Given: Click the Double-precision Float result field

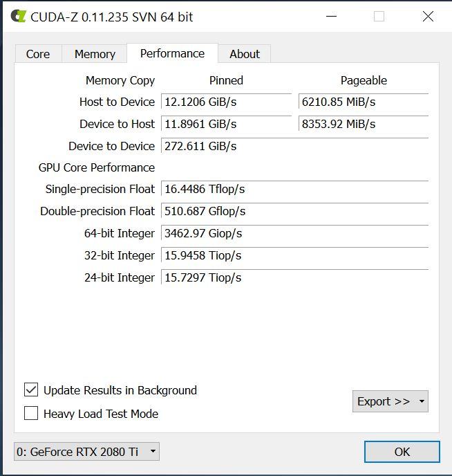Looking at the screenshot, I should point(294,211).
